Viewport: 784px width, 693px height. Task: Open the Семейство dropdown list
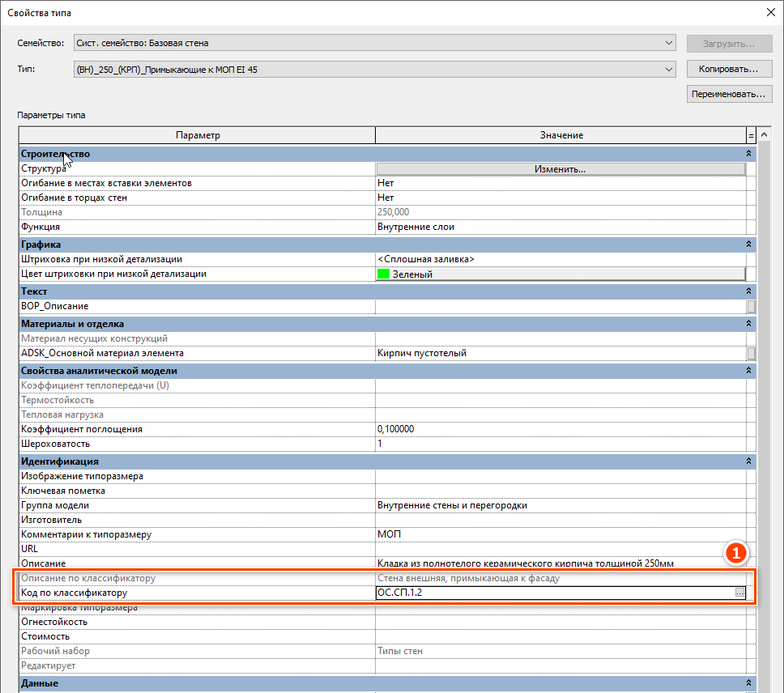[668, 43]
